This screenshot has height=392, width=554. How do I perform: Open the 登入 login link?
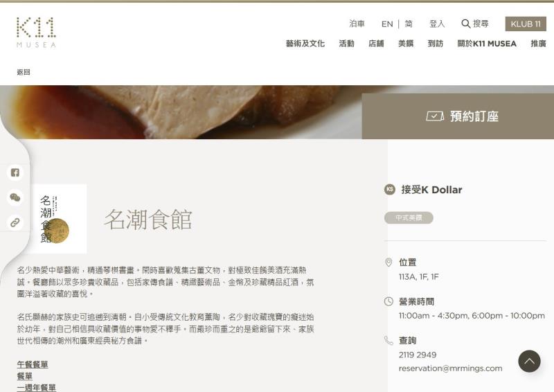pyautogui.click(x=437, y=24)
